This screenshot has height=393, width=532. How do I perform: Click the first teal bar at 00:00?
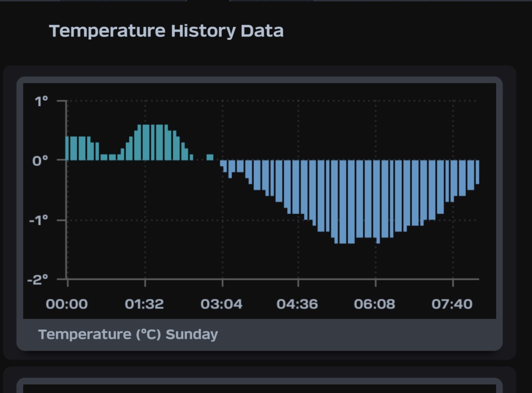click(x=67, y=148)
